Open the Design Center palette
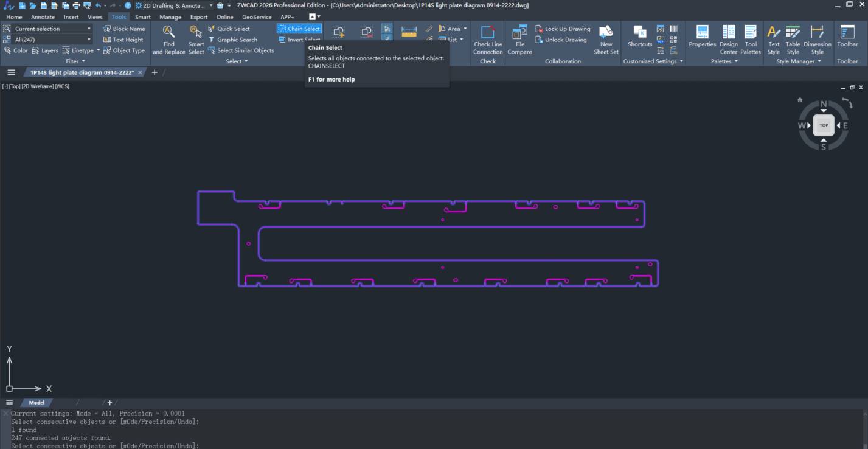This screenshot has width=868, height=449. pyautogui.click(x=728, y=40)
